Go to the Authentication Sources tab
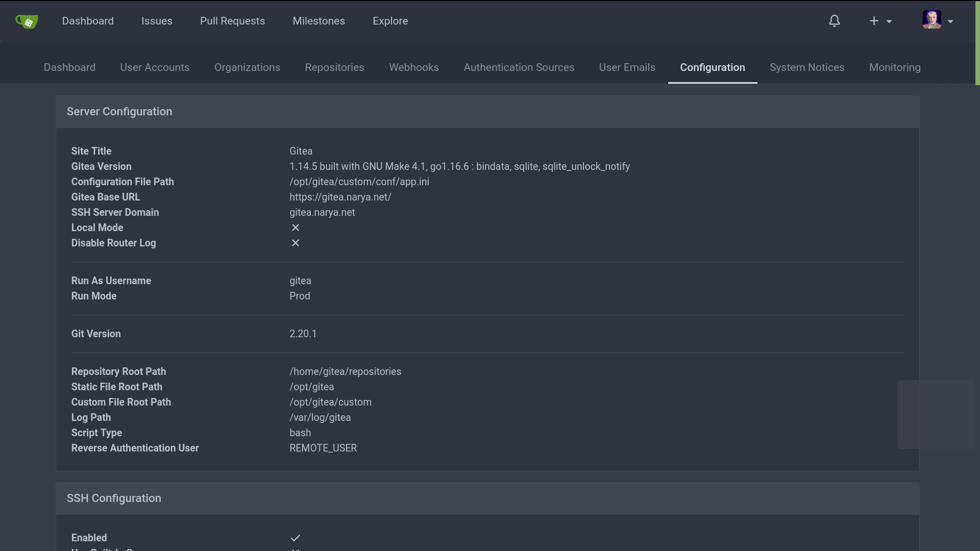The height and width of the screenshot is (551, 980). click(519, 67)
